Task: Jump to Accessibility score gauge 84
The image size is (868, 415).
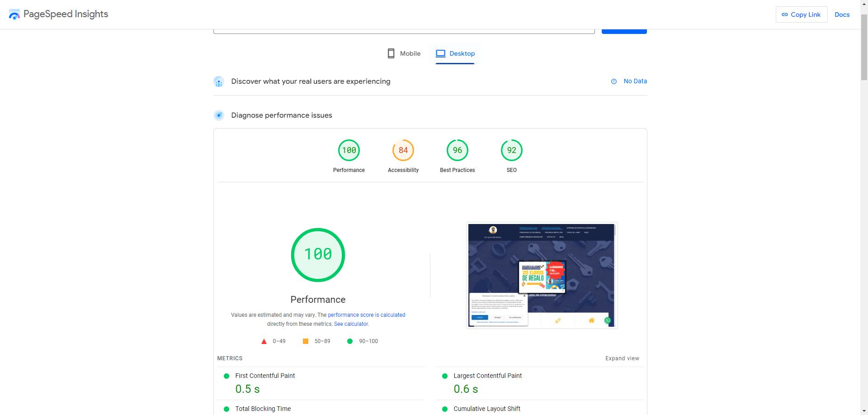Action: pyautogui.click(x=403, y=150)
